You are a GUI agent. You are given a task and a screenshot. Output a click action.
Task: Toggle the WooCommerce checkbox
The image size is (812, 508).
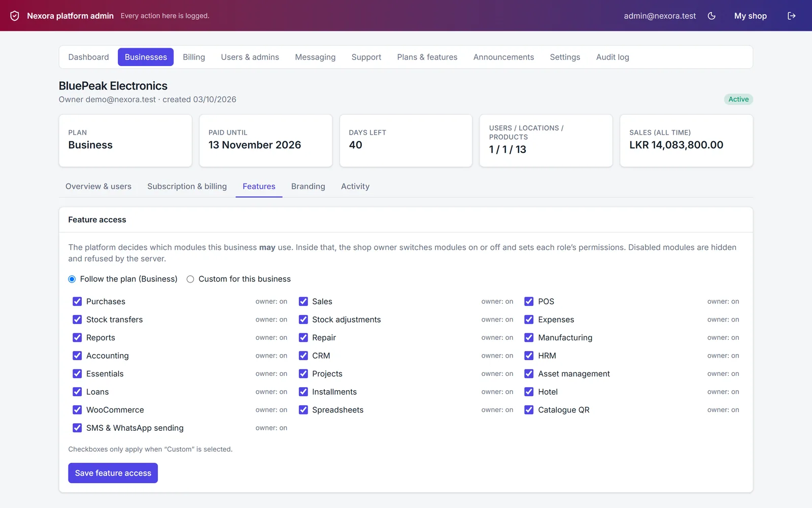click(77, 410)
